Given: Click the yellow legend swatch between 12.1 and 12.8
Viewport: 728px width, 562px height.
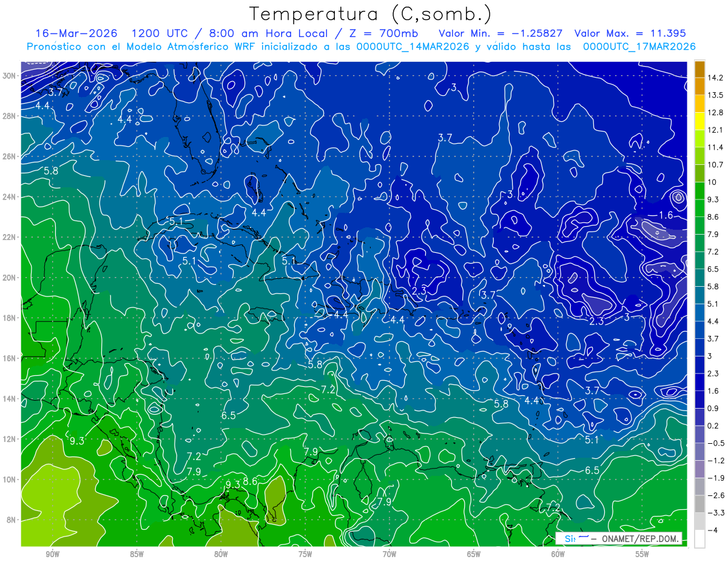Looking at the screenshot, I should click(x=699, y=121).
